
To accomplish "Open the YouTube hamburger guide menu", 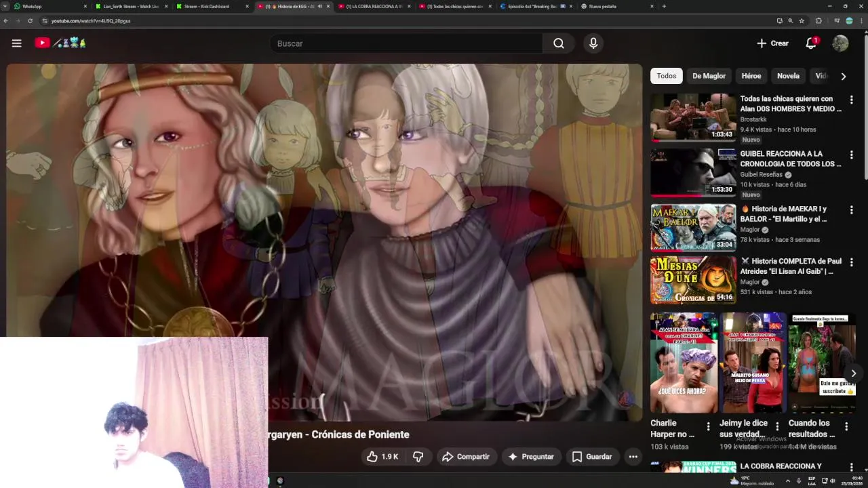I will click(x=17, y=43).
